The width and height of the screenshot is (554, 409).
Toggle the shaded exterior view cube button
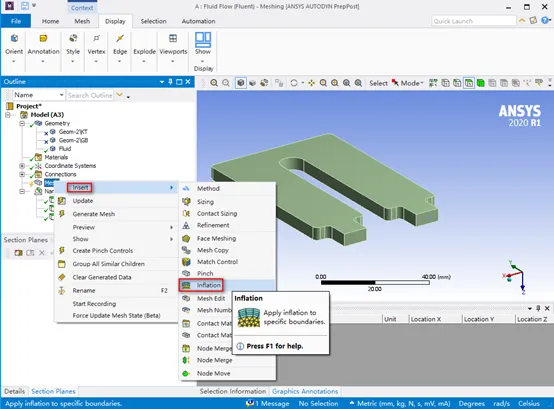[241, 83]
